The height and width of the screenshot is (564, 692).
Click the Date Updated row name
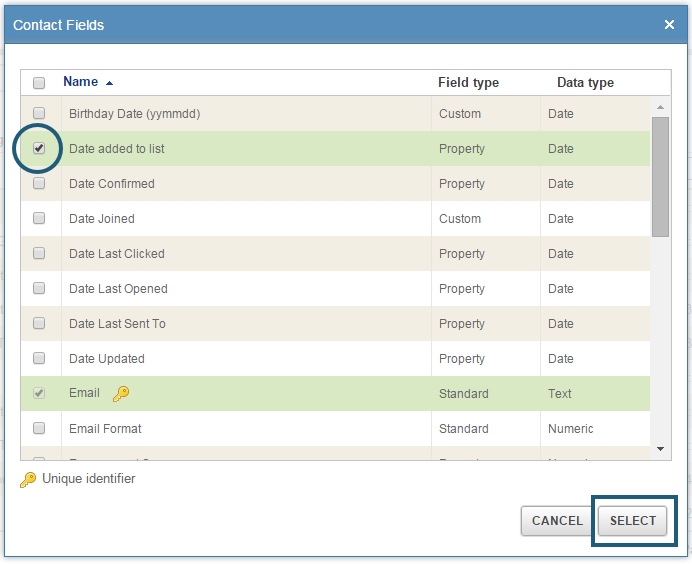point(107,359)
